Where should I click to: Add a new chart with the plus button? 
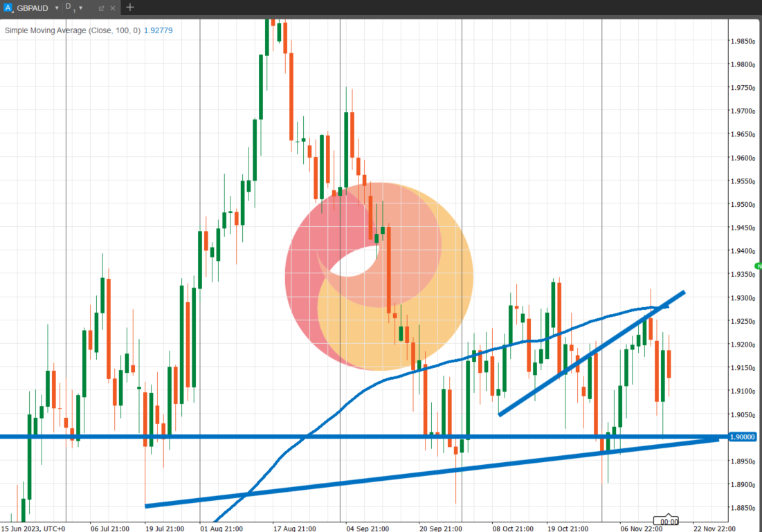pyautogui.click(x=129, y=8)
